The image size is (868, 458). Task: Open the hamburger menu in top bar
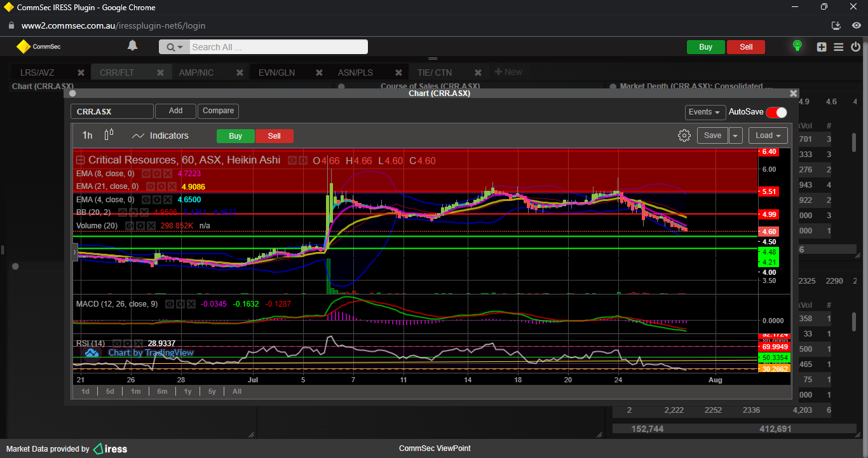[x=839, y=46]
